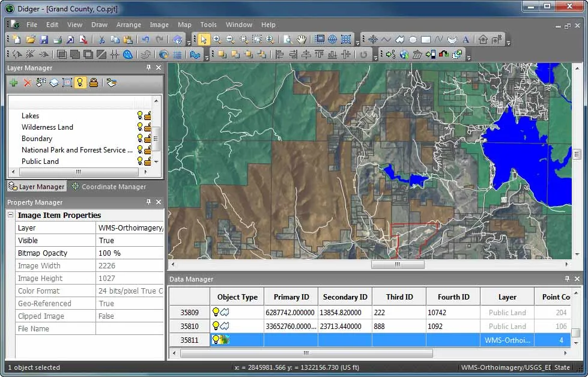Image resolution: width=588 pixels, height=377 pixels.
Task: Click the Save disk icon in toolbar
Action: click(x=44, y=40)
